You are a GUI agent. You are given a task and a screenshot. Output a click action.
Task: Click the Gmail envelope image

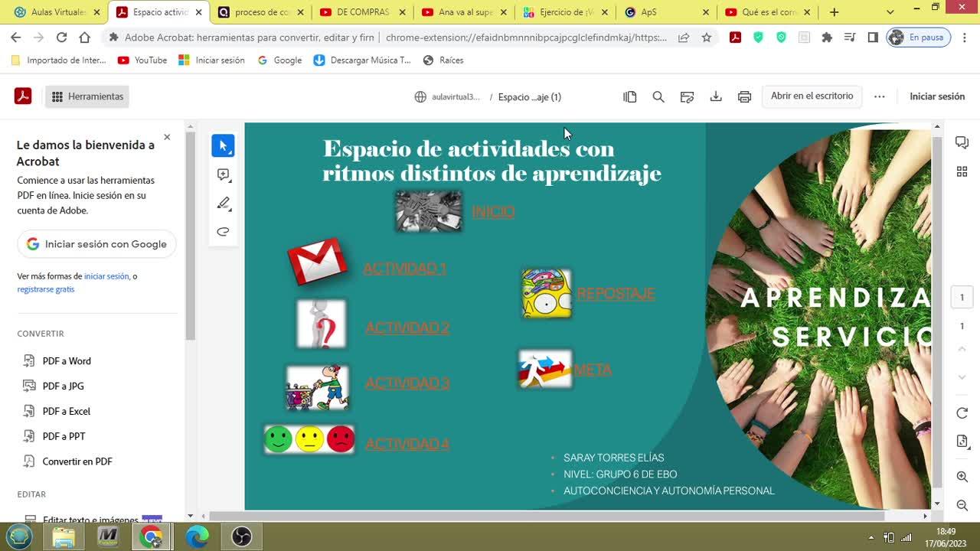pyautogui.click(x=318, y=262)
